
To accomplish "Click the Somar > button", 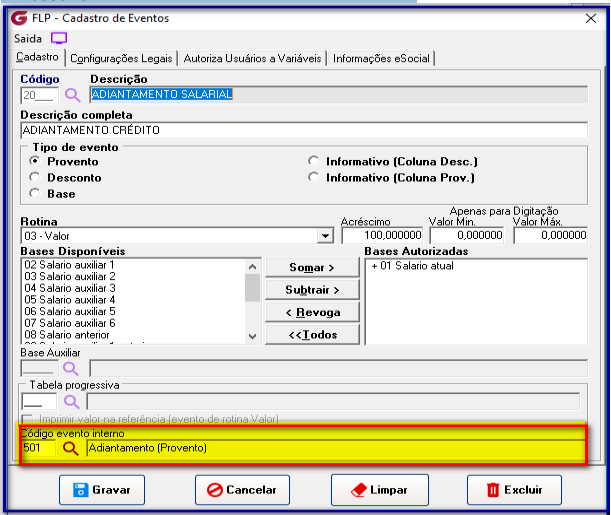I will tap(312, 268).
